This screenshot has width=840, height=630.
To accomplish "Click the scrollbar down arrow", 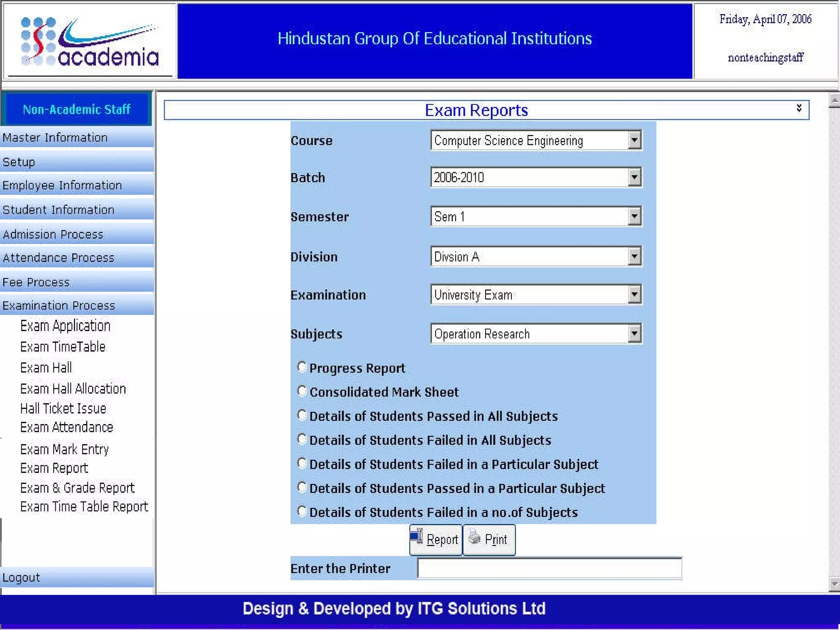I will tap(834, 584).
